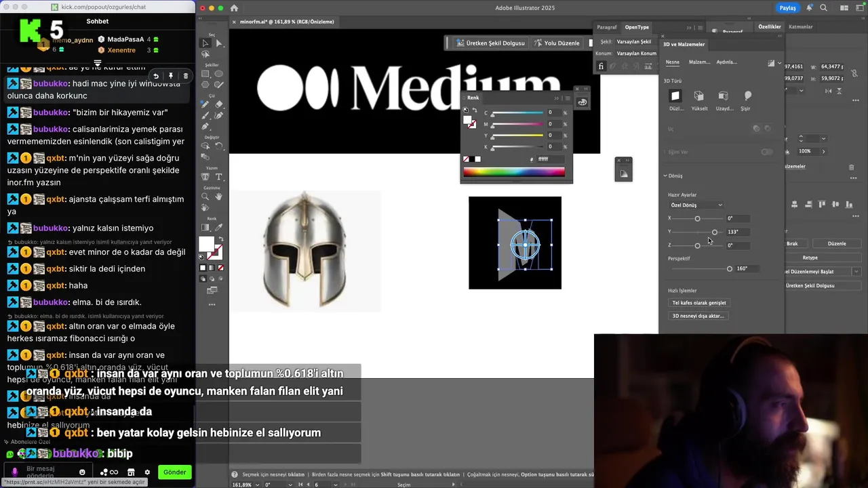Select the Zoom magnifier tool

205,197
